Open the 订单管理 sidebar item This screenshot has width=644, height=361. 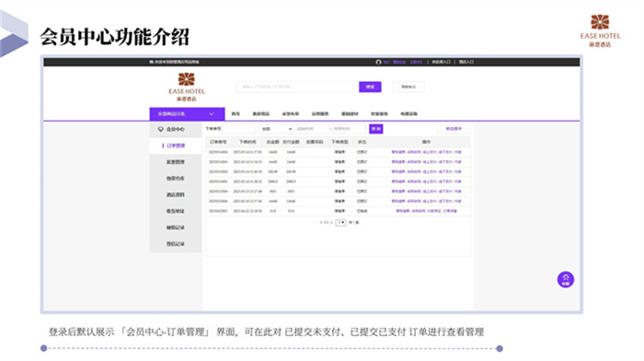coord(176,146)
